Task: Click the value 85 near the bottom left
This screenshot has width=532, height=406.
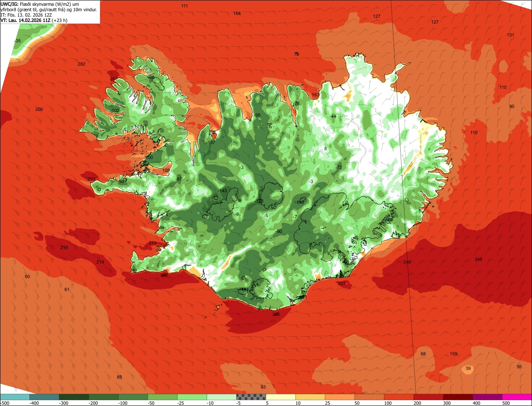Action: pos(119,377)
